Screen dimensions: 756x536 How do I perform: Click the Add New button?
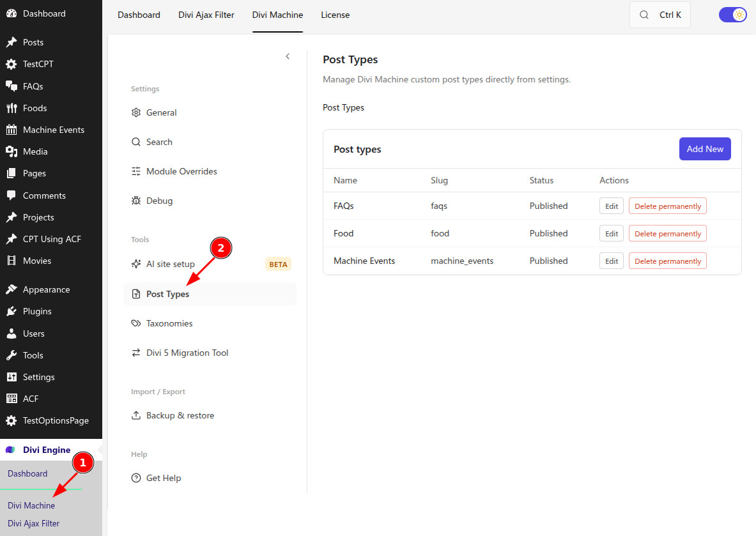tap(705, 149)
